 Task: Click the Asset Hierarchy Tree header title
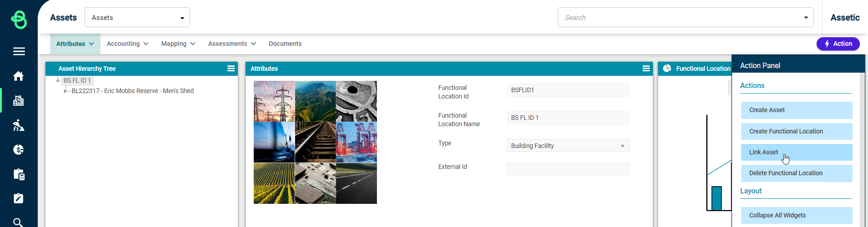87,69
